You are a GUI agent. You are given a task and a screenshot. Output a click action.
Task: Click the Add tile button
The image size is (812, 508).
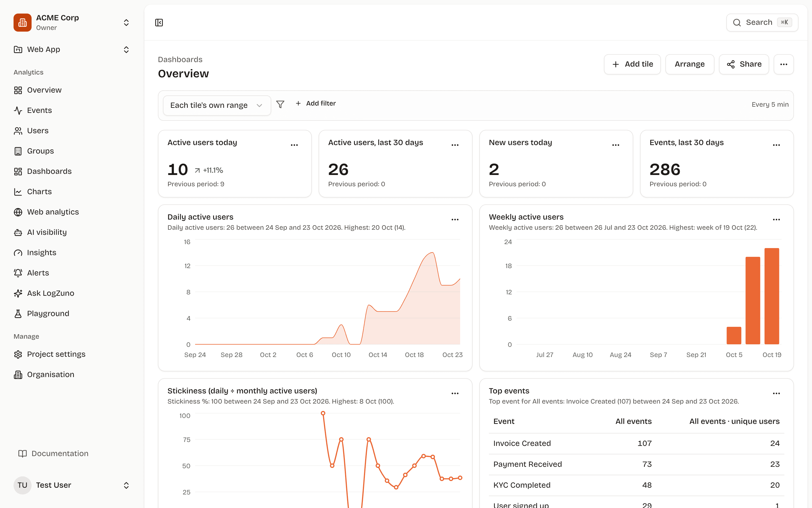pyautogui.click(x=632, y=64)
